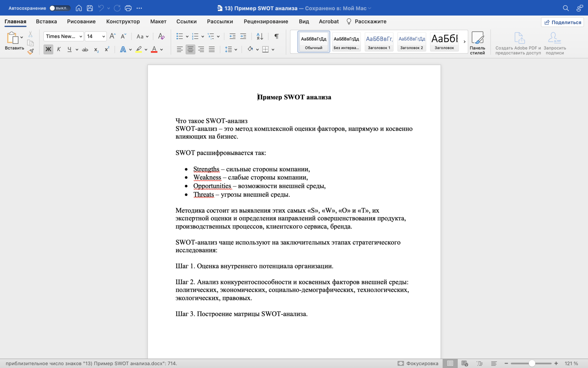
Task: Decrease font size with the smaller A
Action: tap(123, 36)
